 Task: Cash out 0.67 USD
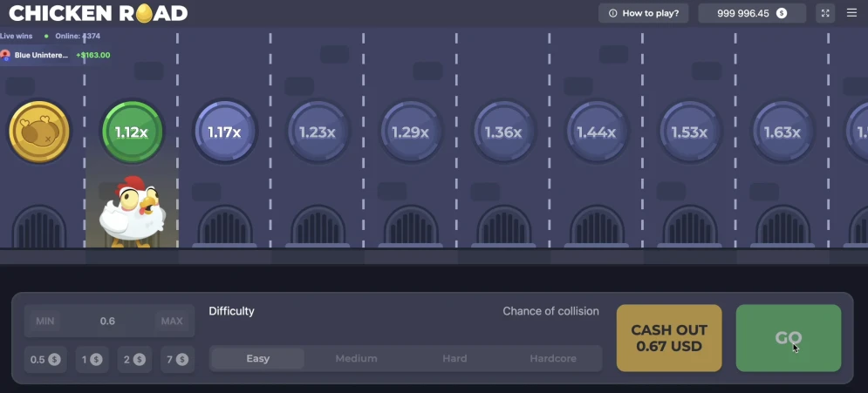[669, 338]
